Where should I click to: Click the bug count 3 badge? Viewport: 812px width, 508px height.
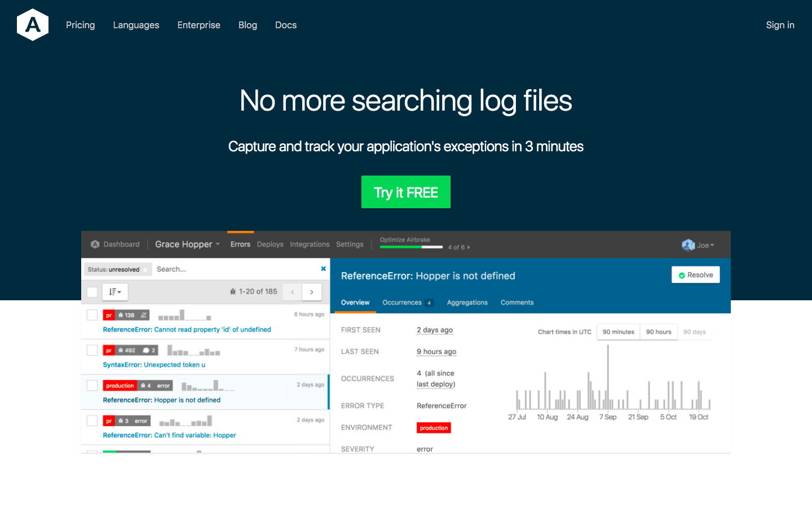tap(123, 421)
